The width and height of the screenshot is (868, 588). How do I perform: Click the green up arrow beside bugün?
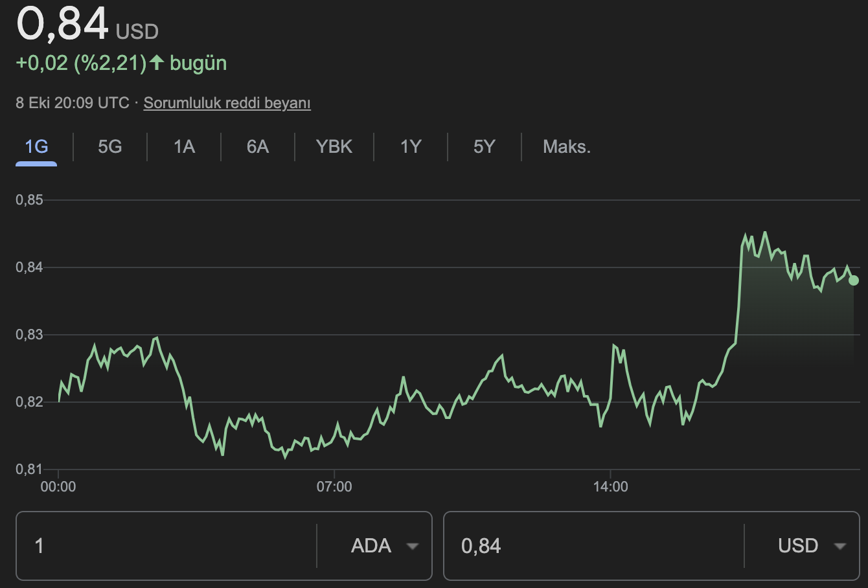(157, 63)
